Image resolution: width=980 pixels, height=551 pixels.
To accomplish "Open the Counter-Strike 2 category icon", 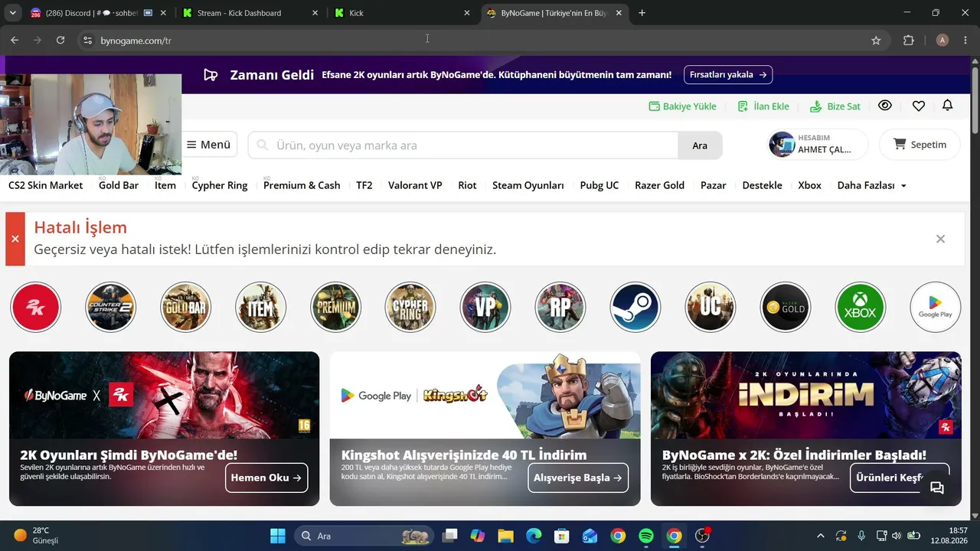I will (x=110, y=308).
